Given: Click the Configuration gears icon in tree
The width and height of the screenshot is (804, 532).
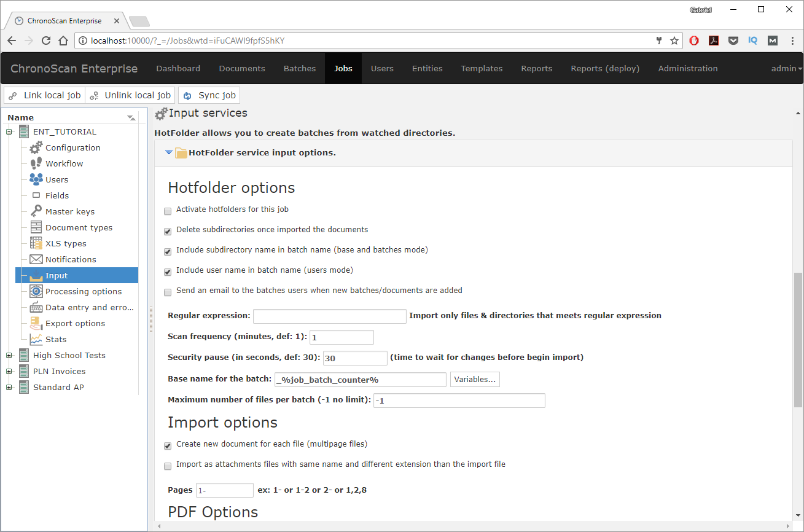Looking at the screenshot, I should click(36, 147).
